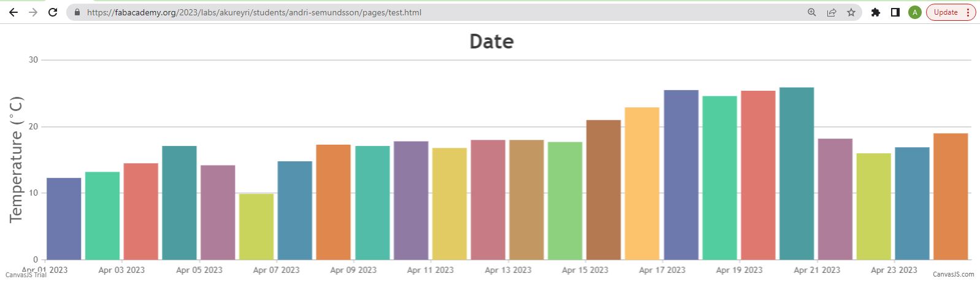
Task: Click the 'Apr 13 2023' x-axis label
Action: pos(508,270)
